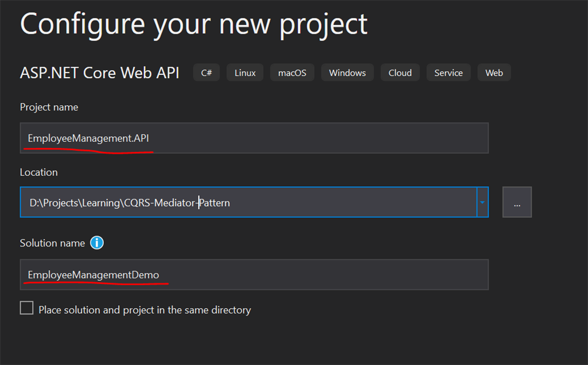
Task: Click the Project name label
Action: 49,107
